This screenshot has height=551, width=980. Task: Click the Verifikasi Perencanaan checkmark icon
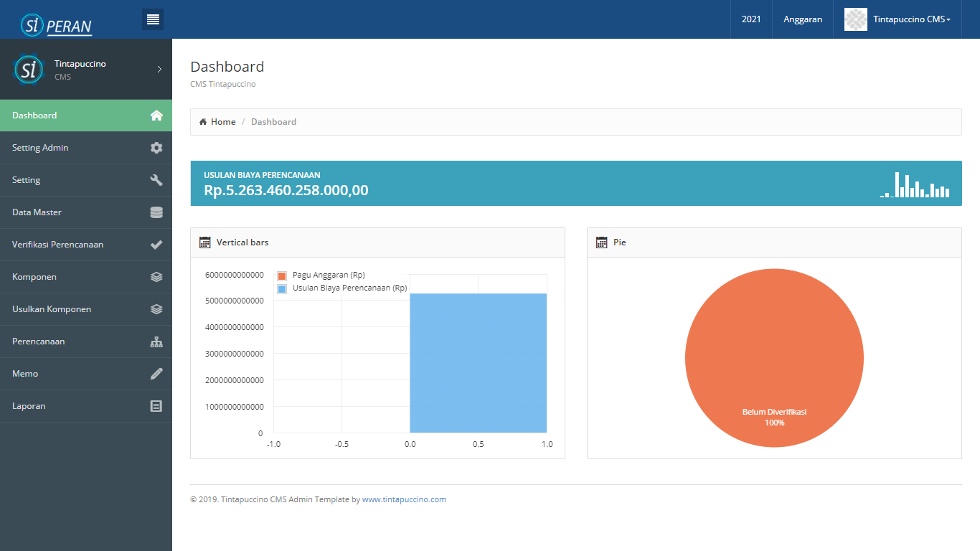[x=156, y=245]
